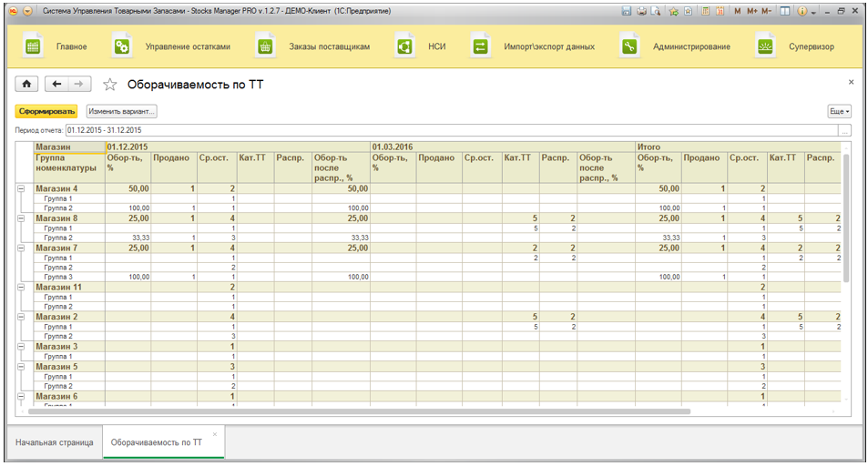The height and width of the screenshot is (466, 868).
Task: Go to the Home page icon
Action: tap(26, 84)
